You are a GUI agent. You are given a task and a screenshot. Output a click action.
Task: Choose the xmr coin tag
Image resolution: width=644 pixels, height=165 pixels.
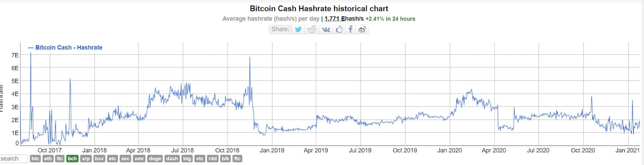coord(139,159)
